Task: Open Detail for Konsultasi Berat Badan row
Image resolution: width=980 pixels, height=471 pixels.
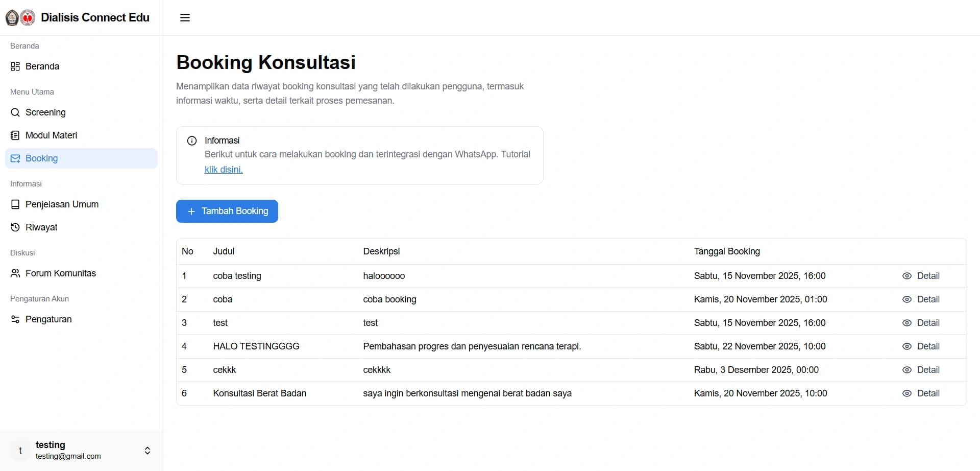Action: tap(921, 393)
